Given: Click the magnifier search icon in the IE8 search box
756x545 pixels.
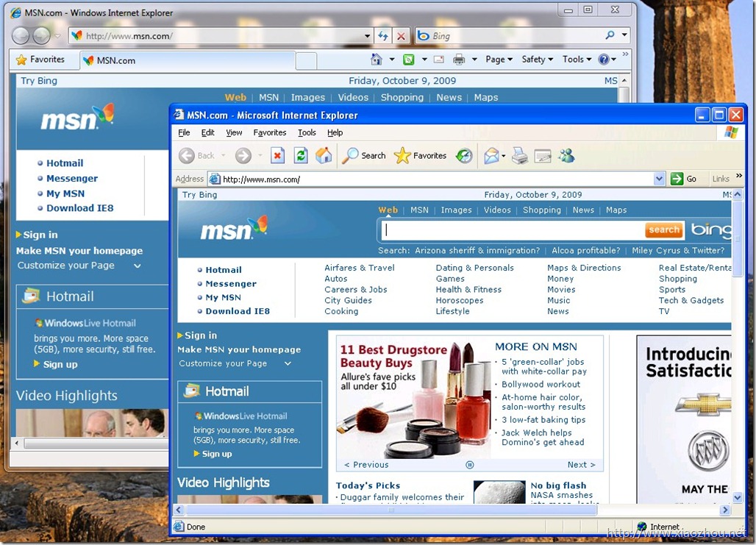Looking at the screenshot, I should point(610,35).
